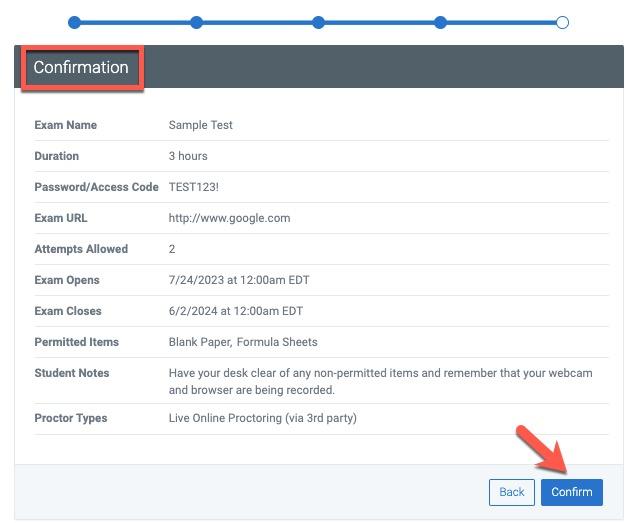Select the final hollow step circle

click(562, 22)
